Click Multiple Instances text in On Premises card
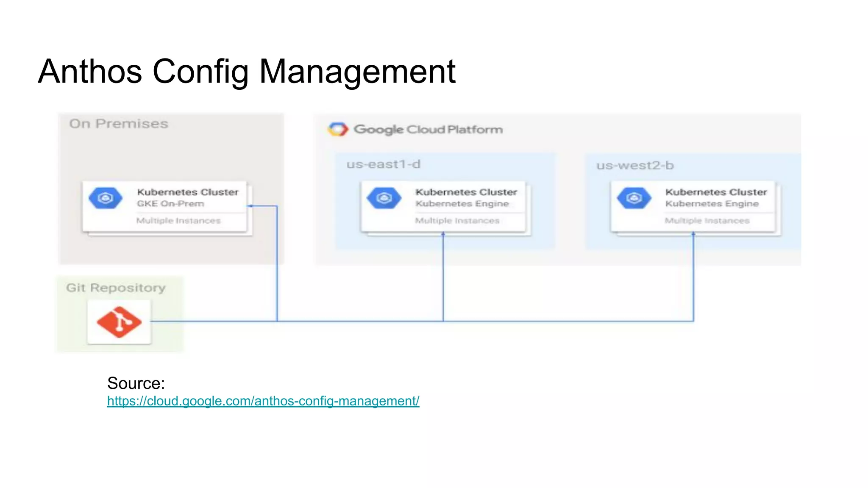The height and width of the screenshot is (488, 868). (178, 221)
